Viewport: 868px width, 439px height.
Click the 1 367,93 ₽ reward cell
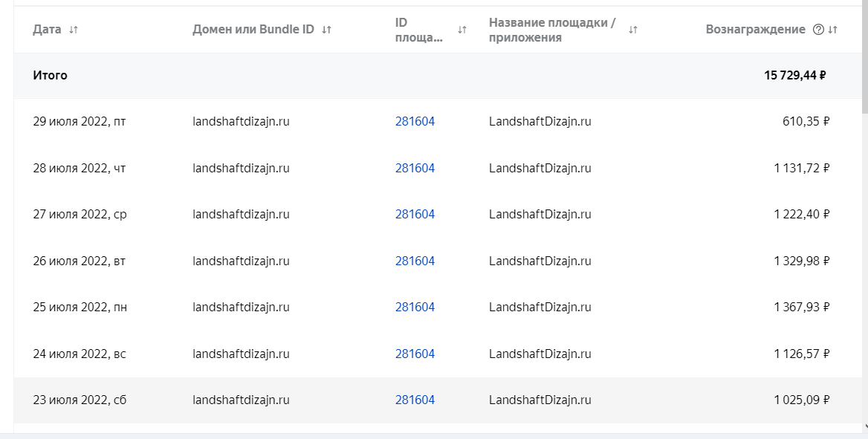coord(801,307)
